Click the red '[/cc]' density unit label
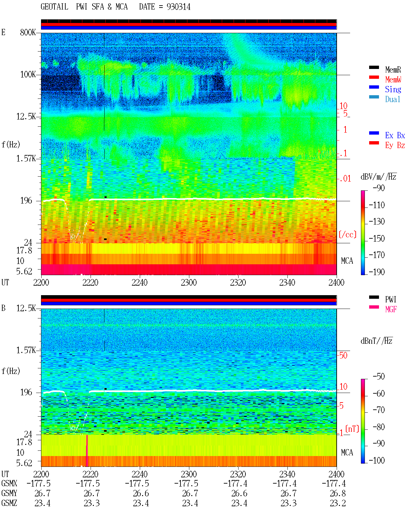This screenshot has width=420, height=523. pos(347,234)
